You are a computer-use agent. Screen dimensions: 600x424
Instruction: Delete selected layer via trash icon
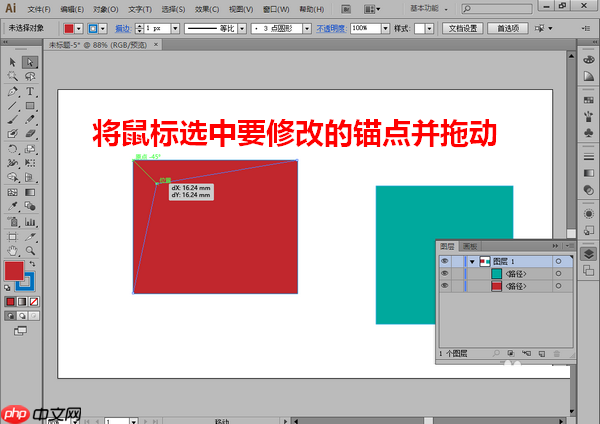pyautogui.click(x=557, y=354)
